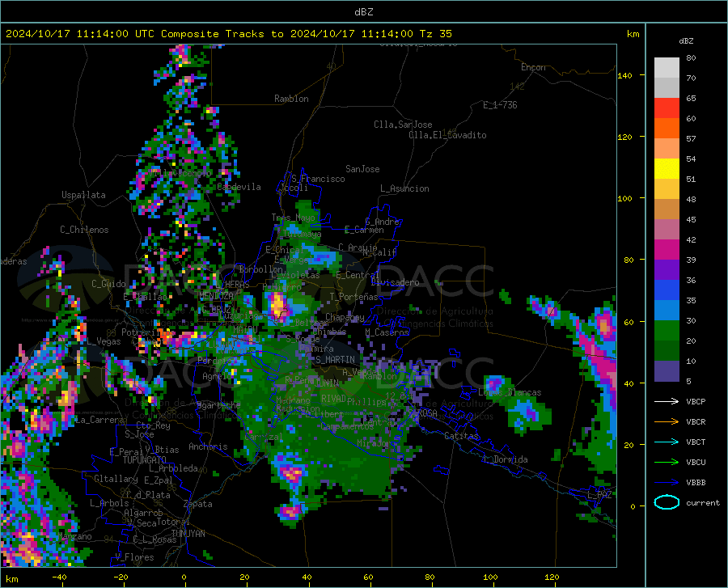Screen dimensions: 728x588
Task: Click the SanJose label on map
Action: (362, 169)
